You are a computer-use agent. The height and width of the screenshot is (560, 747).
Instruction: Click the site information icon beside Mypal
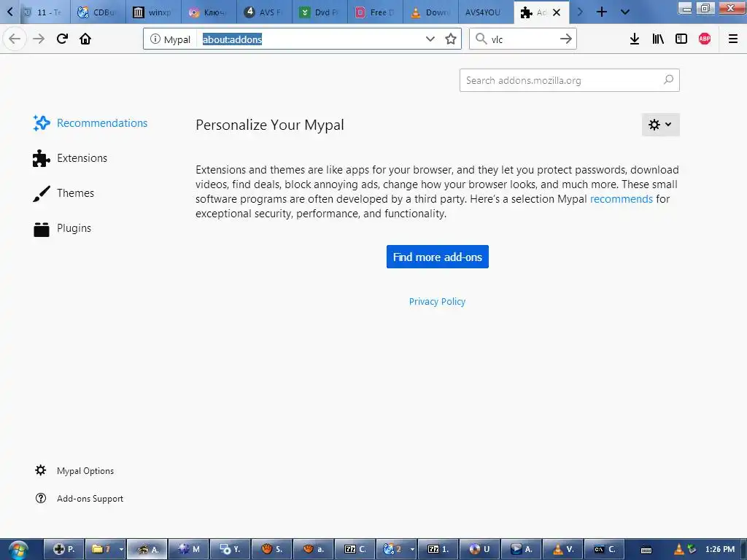pyautogui.click(x=155, y=39)
